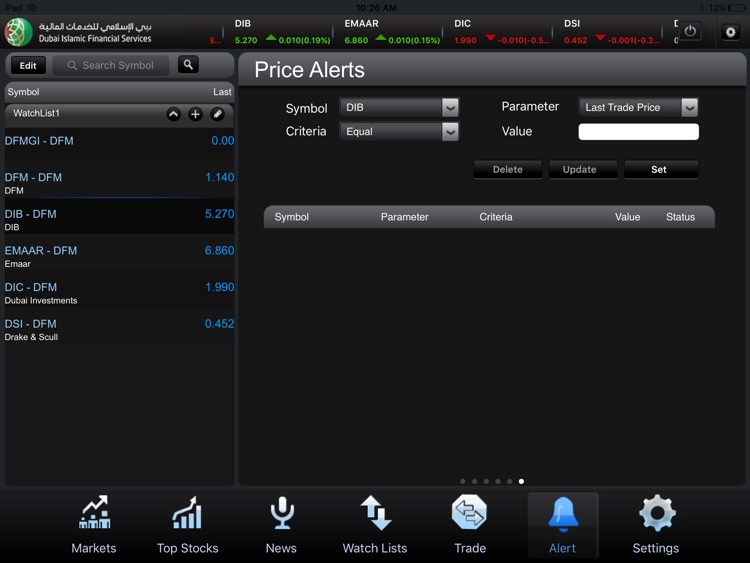Viewport: 750px width, 563px height.
Task: Collapse WatchList1 with the up chevron
Action: [x=174, y=114]
